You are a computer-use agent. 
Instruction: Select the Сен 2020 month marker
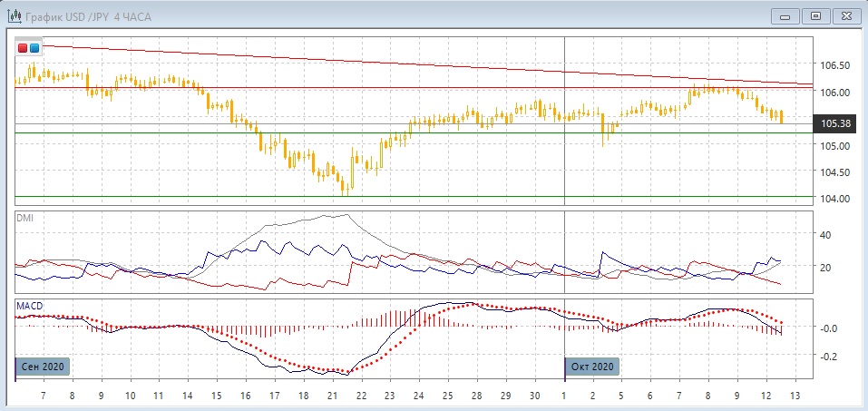pyautogui.click(x=44, y=367)
